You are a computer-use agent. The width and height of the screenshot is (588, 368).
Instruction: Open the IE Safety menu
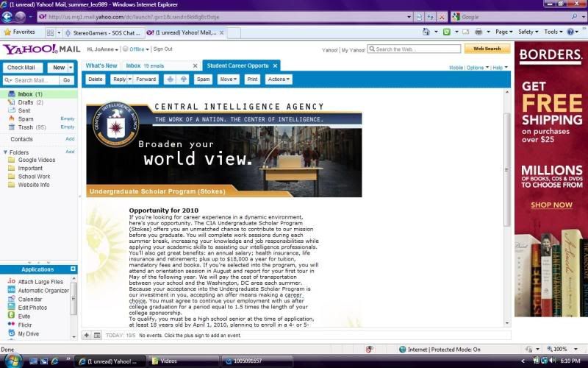pos(528,32)
